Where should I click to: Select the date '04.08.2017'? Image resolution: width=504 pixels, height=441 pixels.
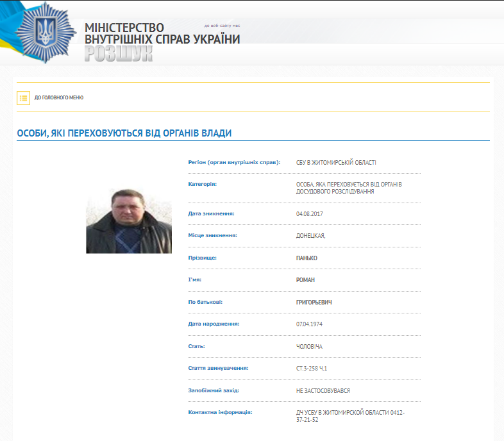tap(310, 213)
